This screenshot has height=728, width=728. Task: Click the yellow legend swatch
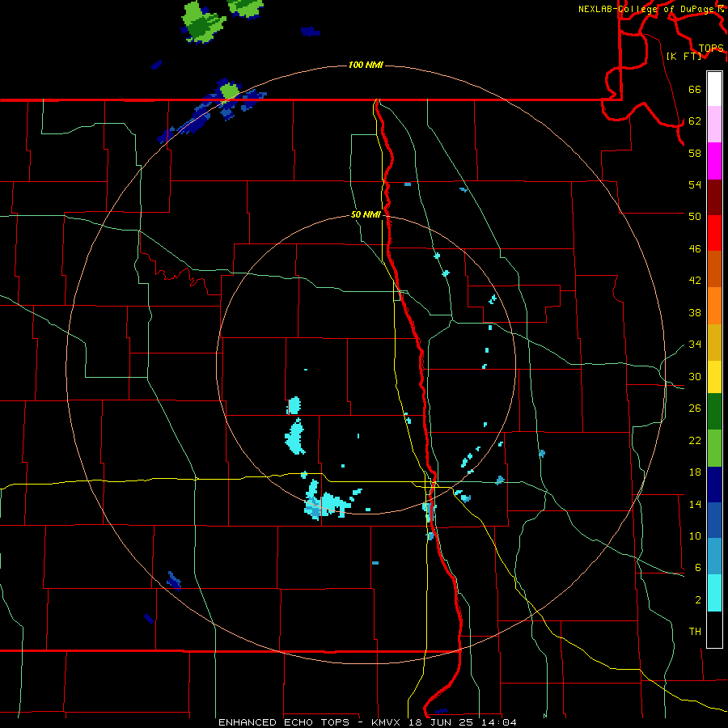pos(714,377)
